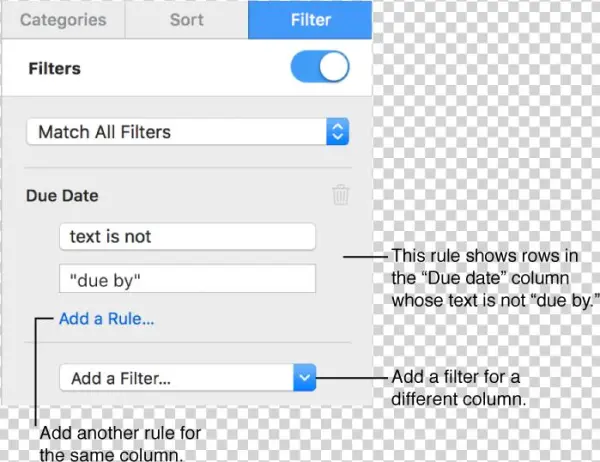Delete the Due Date filter with trash icon
Viewport: 600px width, 462px height.
point(341,195)
